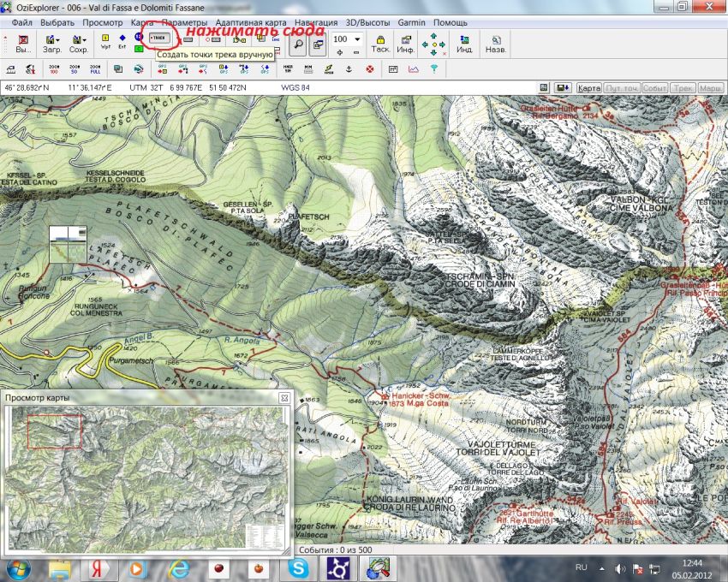Close the Просмотр карты overview panel

point(284,398)
